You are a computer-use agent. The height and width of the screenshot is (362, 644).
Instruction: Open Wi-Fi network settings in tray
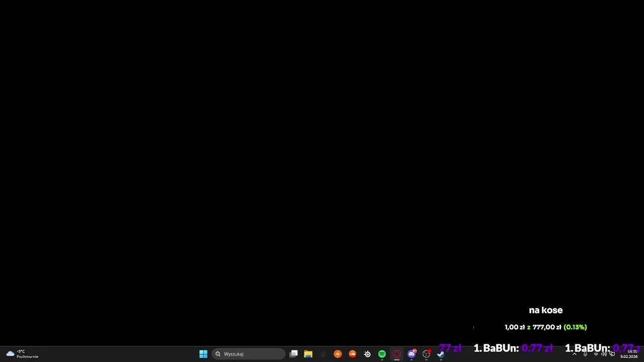pyautogui.click(x=596, y=354)
